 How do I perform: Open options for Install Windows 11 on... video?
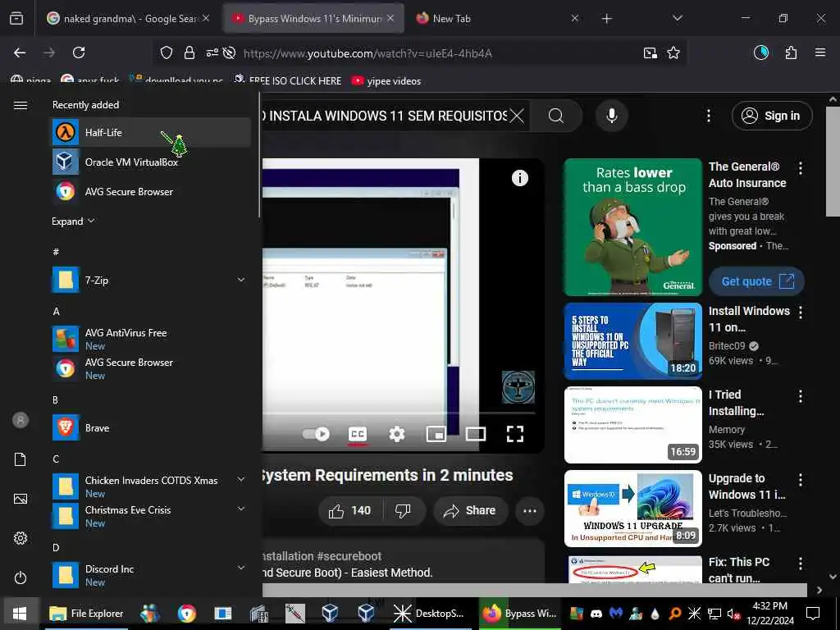(x=801, y=313)
